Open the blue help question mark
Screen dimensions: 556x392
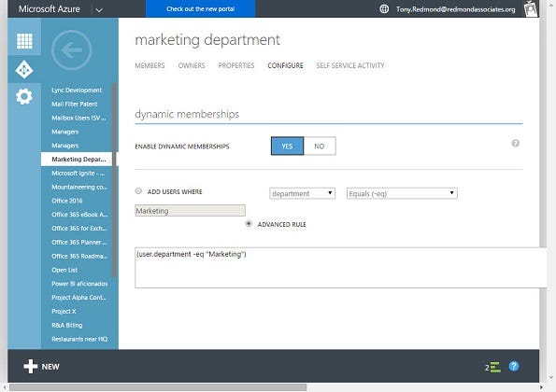[x=513, y=366]
